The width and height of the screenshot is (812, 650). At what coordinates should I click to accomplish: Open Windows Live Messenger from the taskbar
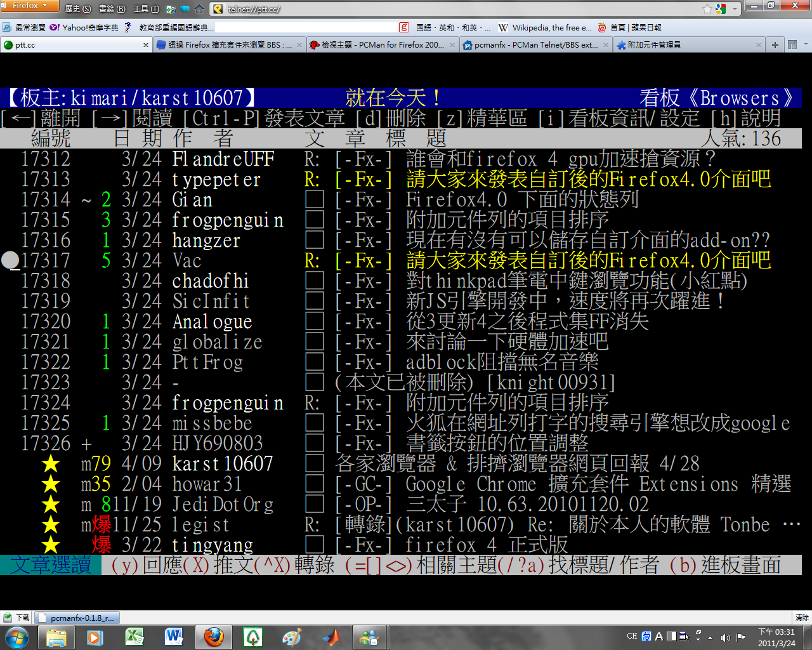pos(369,637)
